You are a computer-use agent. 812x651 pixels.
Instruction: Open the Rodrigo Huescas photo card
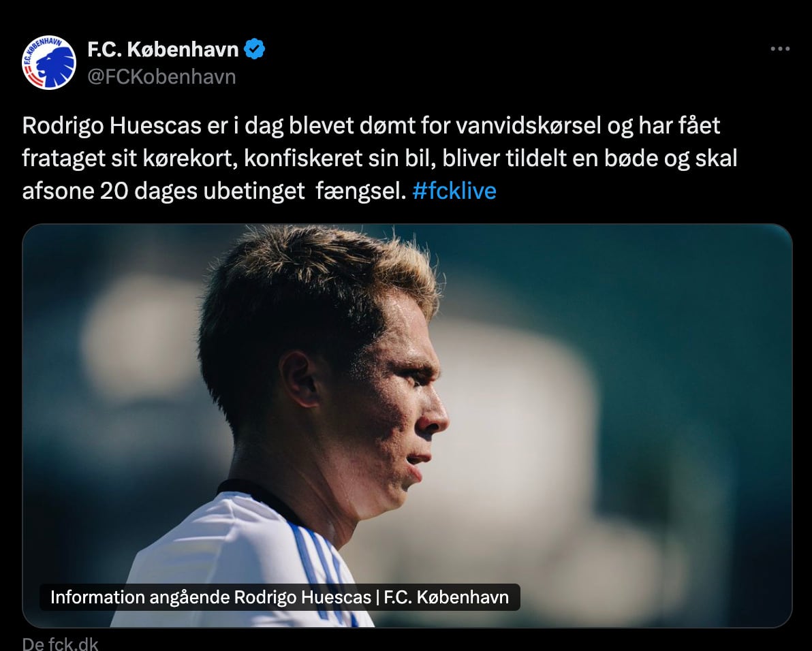tap(407, 426)
